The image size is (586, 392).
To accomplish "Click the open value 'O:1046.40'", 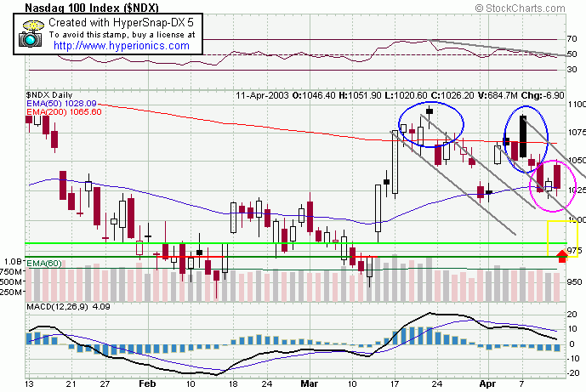I will [314, 96].
